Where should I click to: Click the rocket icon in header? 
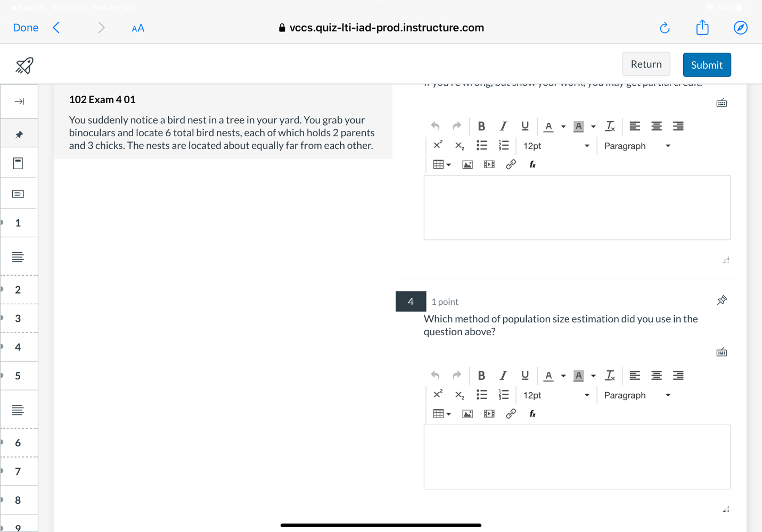[24, 65]
